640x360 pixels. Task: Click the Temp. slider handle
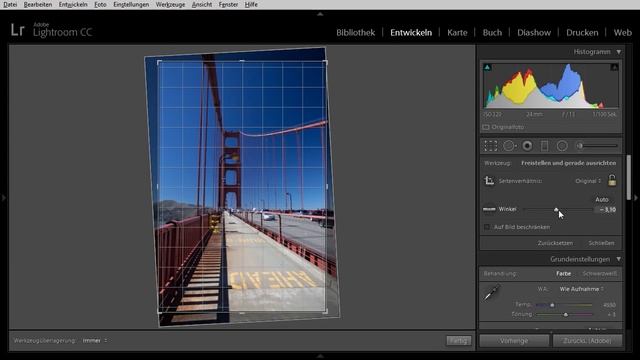coord(552,305)
